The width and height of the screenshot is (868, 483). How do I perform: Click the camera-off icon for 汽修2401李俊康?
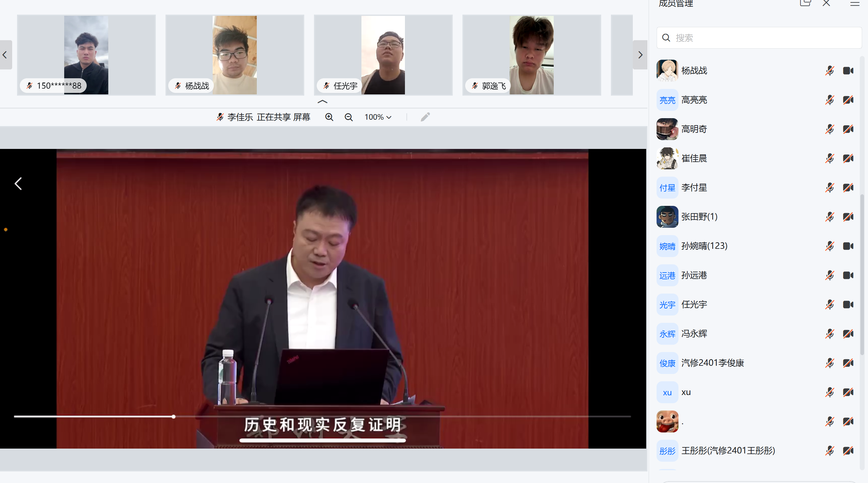pos(848,363)
